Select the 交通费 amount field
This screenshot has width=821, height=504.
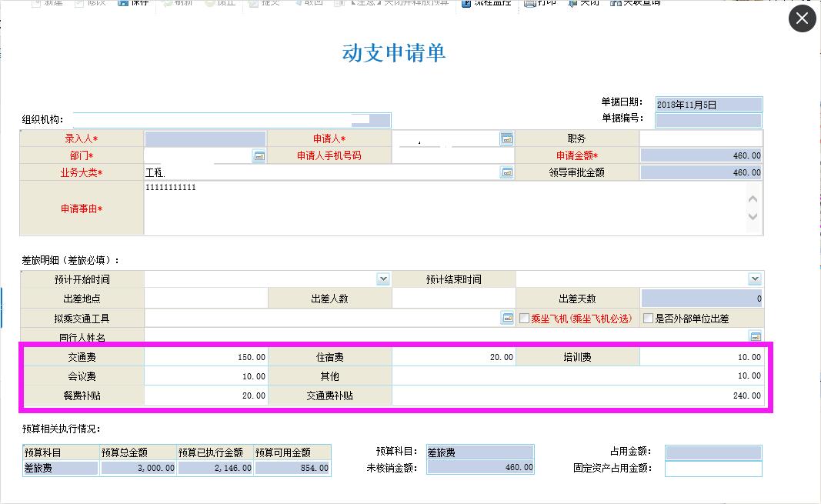[x=205, y=357]
